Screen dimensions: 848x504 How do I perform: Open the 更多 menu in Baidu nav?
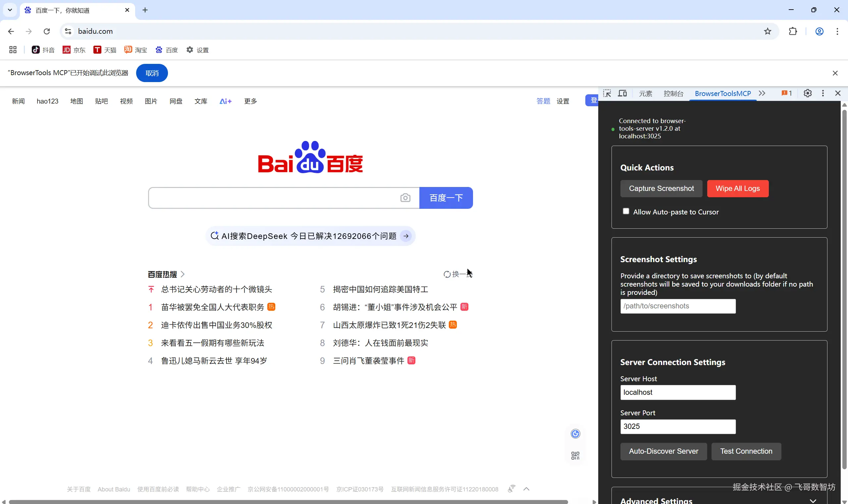click(x=250, y=101)
